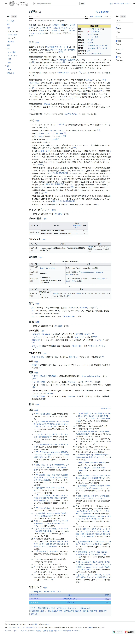Viewport: 140px width, 644px height.
Task: Select the ダーク color mode
Action: [116, 61]
